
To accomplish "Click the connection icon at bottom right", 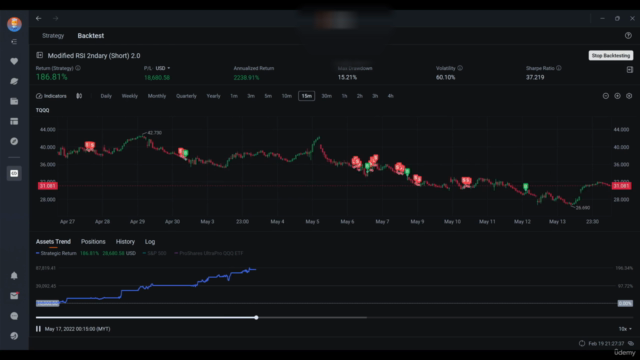I will [631, 343].
